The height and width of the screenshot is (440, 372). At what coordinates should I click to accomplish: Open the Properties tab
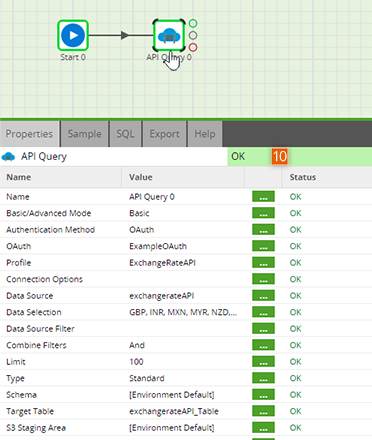(30, 134)
